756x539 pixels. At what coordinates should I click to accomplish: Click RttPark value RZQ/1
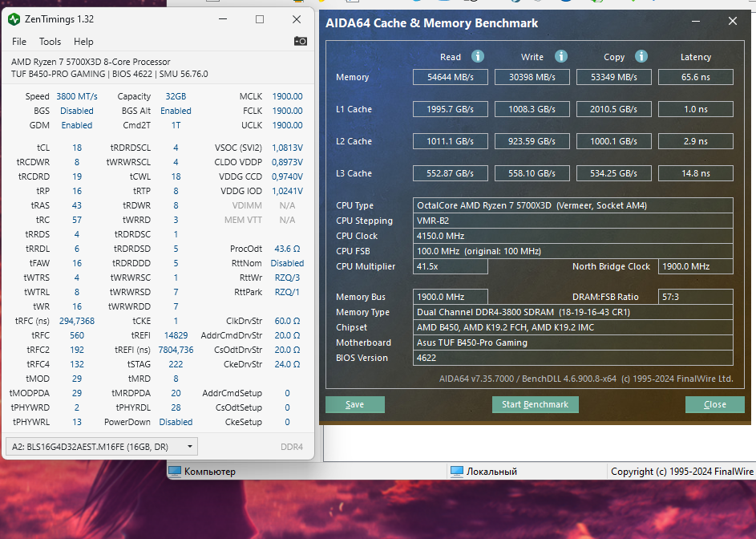(x=287, y=292)
